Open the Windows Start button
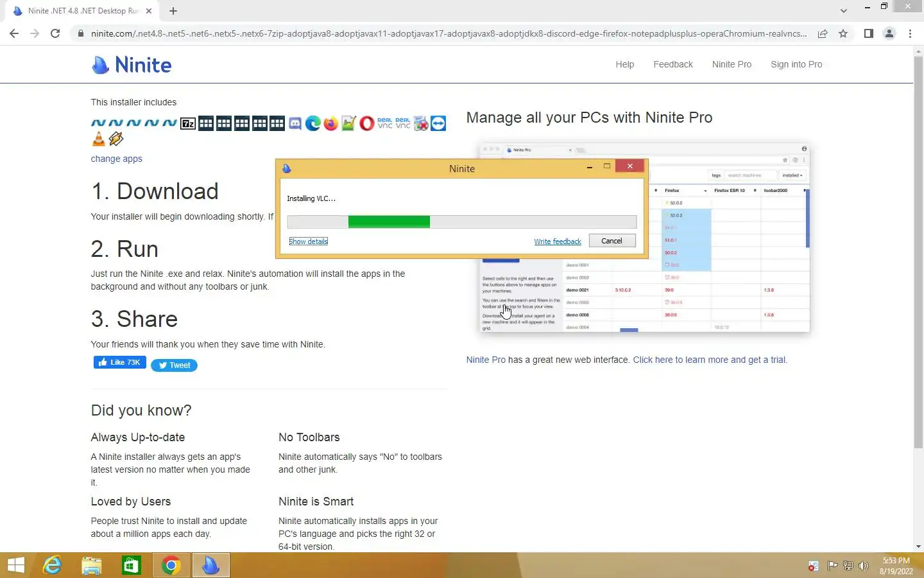924x578 pixels. (x=16, y=565)
